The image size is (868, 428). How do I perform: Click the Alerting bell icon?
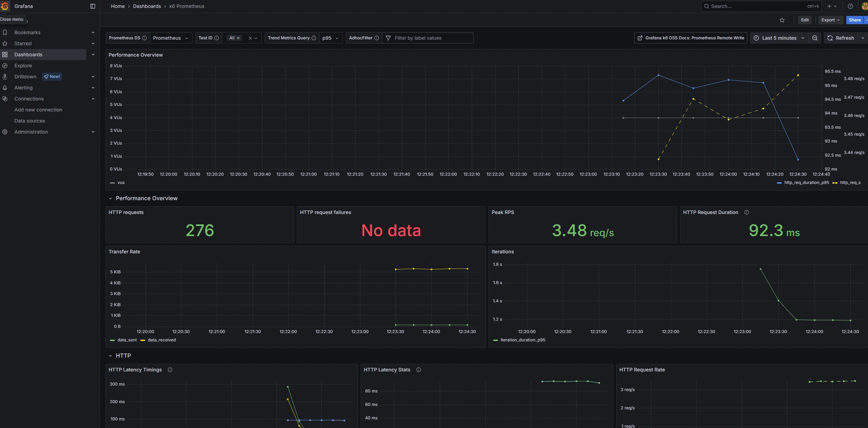click(x=5, y=88)
